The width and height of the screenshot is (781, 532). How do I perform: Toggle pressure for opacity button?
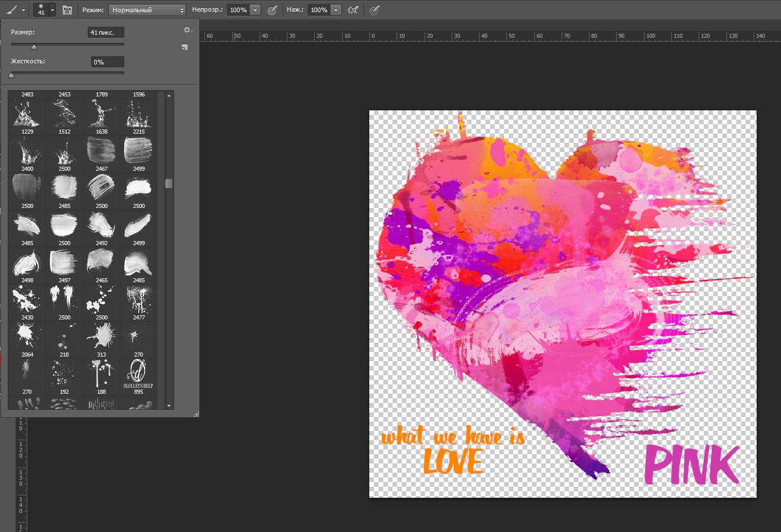pos(272,10)
